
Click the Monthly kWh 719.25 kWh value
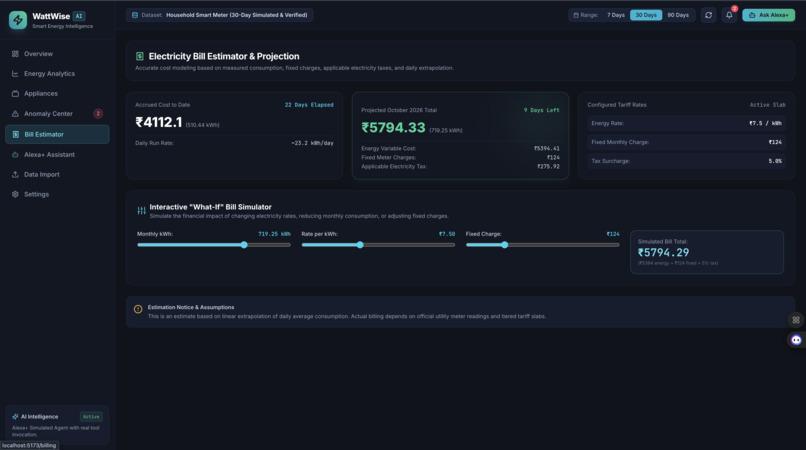[x=274, y=234]
